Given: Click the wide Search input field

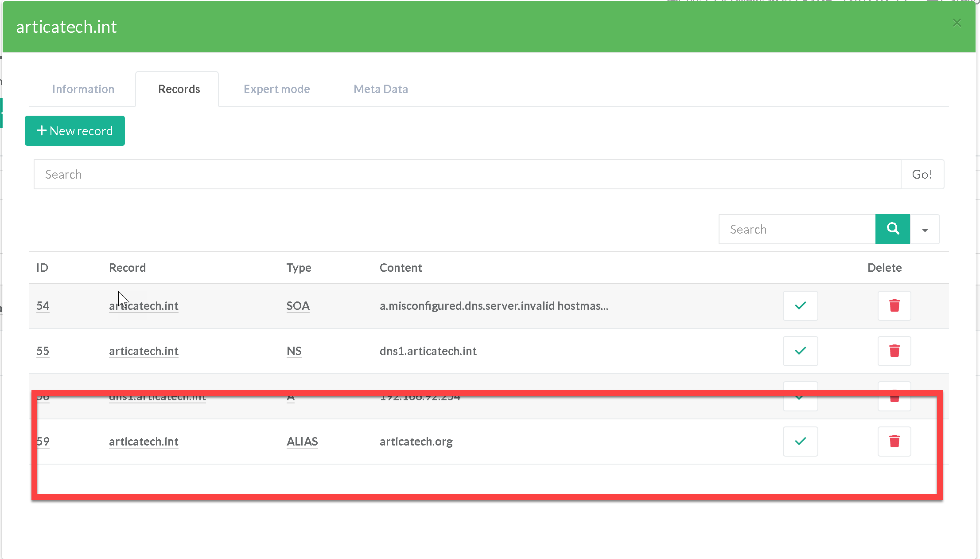Looking at the screenshot, I should 467,174.
